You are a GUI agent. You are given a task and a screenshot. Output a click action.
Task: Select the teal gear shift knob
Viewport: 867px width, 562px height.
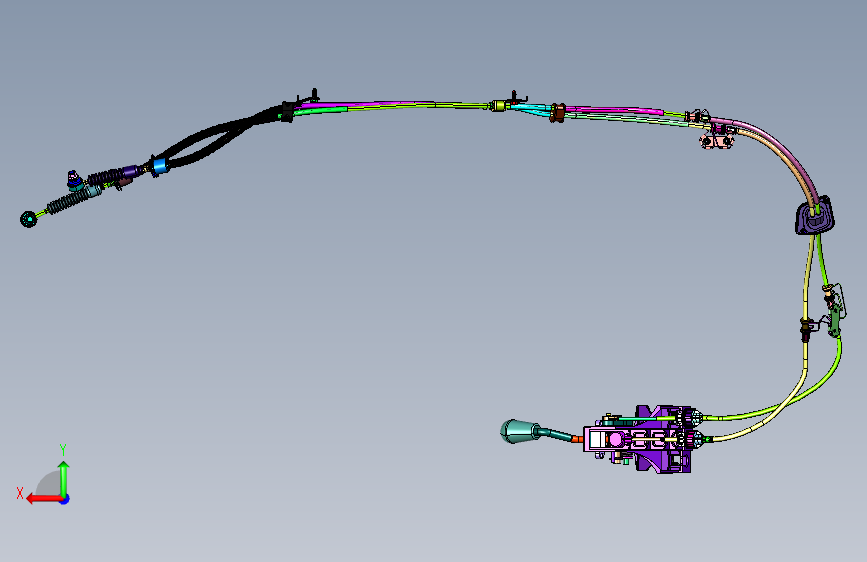(x=520, y=431)
